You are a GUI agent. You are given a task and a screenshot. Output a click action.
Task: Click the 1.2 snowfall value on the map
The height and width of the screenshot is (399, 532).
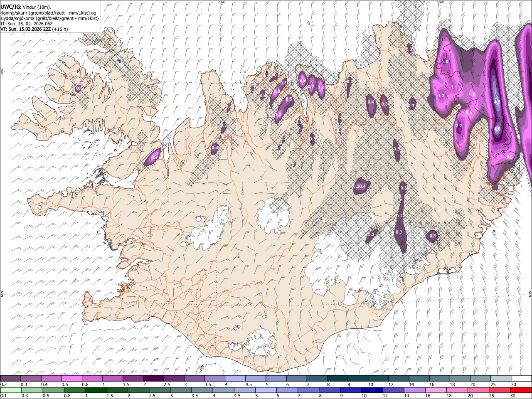pos(441,96)
